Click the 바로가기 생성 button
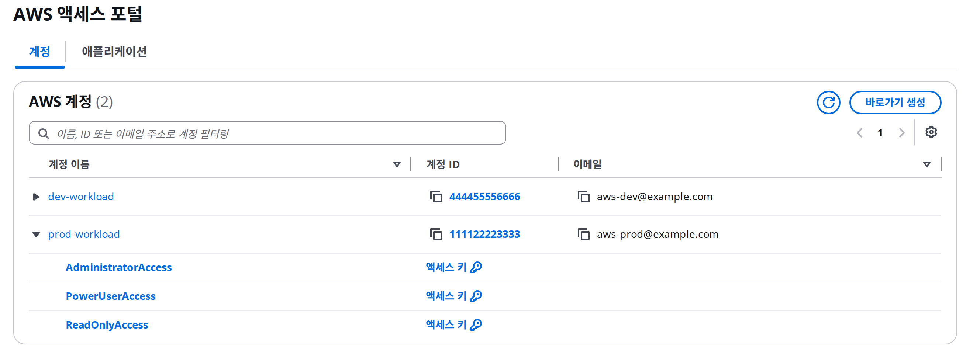The width and height of the screenshot is (980, 354). pyautogui.click(x=895, y=102)
